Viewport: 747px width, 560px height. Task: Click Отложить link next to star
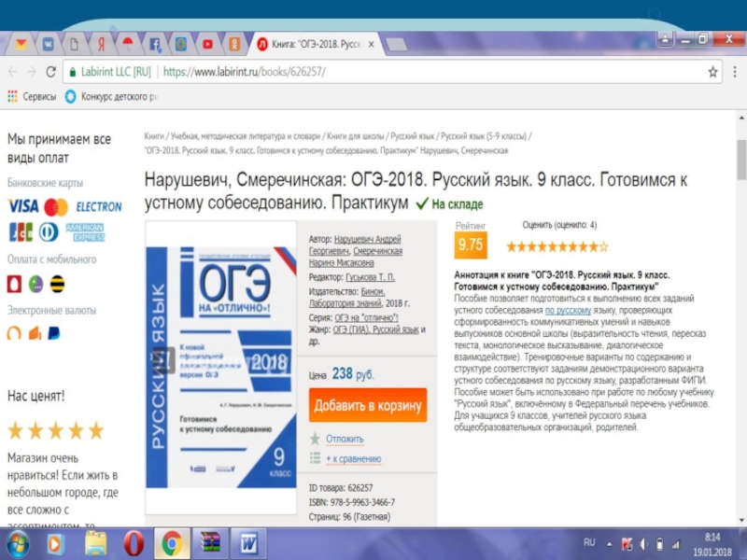tap(344, 439)
